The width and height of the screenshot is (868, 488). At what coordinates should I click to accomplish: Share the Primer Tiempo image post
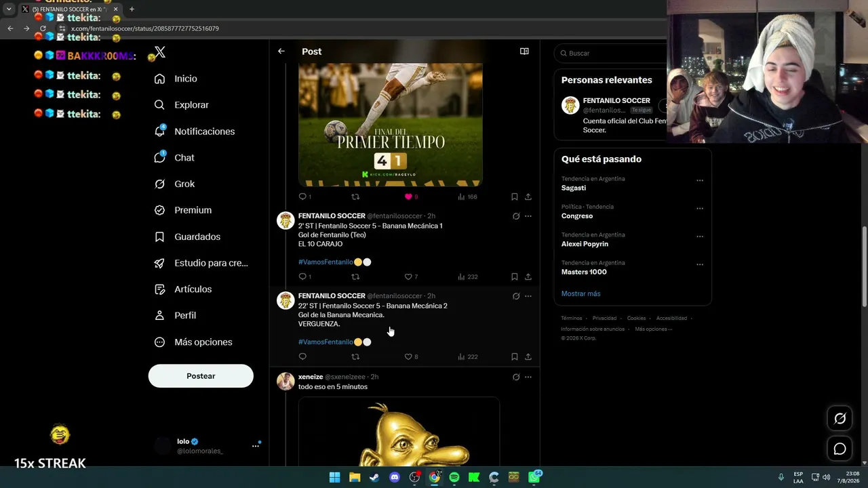[528, 197]
